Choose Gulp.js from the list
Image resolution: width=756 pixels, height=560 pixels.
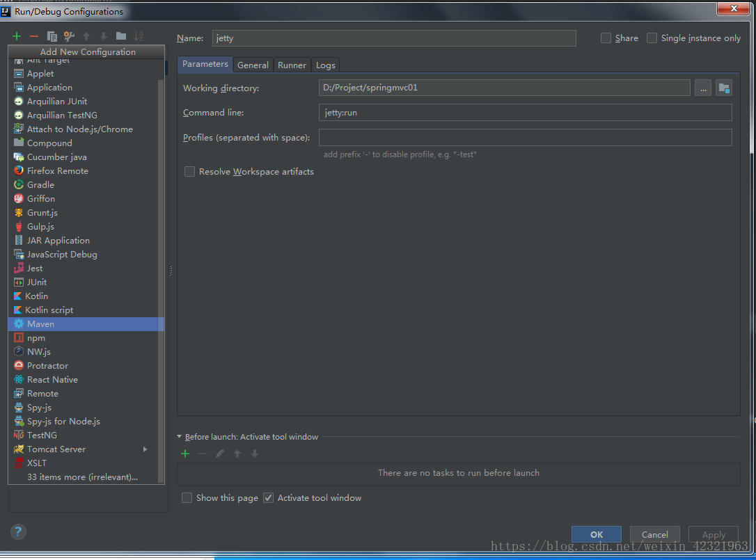[x=86, y=227]
